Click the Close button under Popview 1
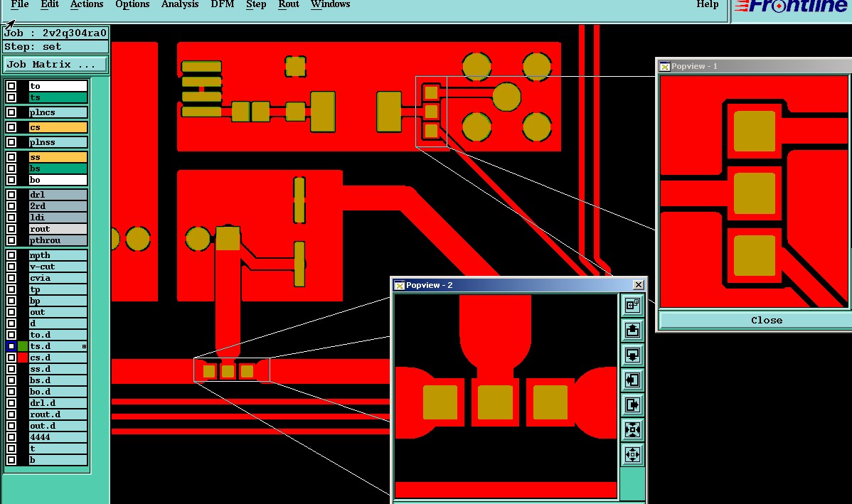Image resolution: width=852 pixels, height=504 pixels. click(x=766, y=321)
